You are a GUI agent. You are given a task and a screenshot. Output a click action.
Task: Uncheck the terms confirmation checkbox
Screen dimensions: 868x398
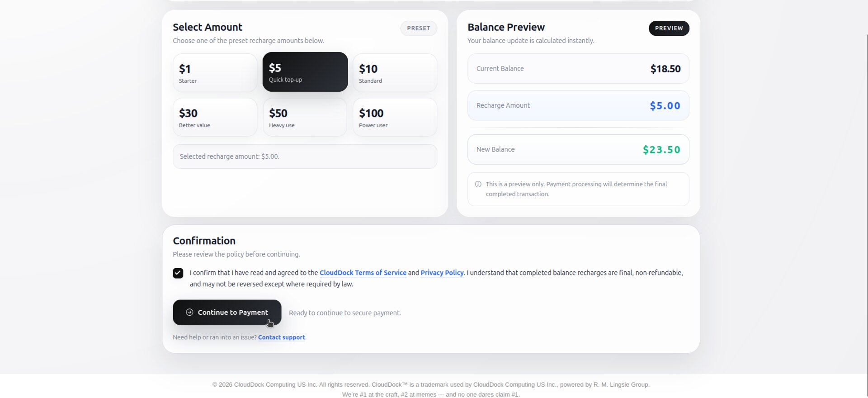(x=178, y=273)
